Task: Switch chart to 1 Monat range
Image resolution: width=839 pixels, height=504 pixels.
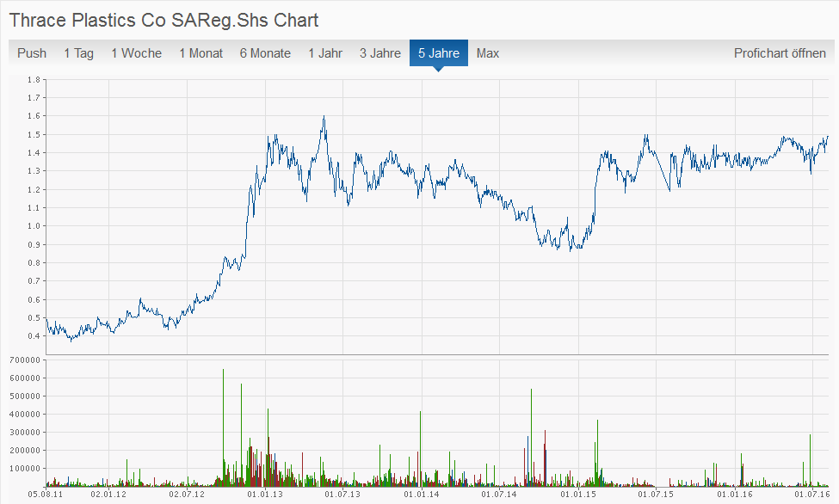Action: [x=200, y=53]
